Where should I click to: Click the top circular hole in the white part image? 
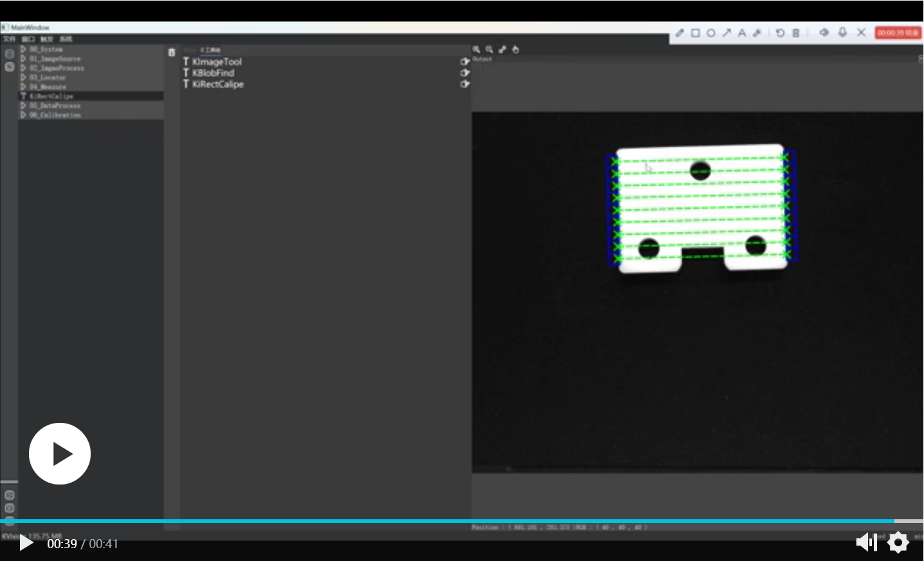coord(700,170)
